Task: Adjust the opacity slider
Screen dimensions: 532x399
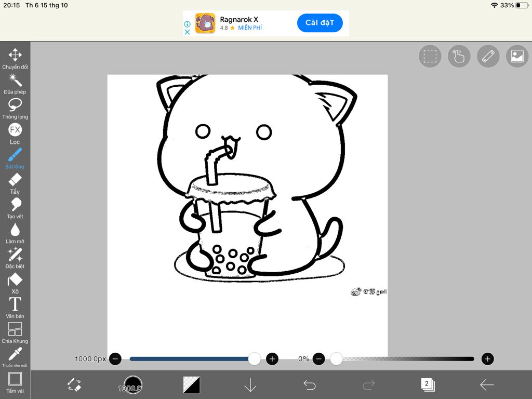Action: pos(402,358)
